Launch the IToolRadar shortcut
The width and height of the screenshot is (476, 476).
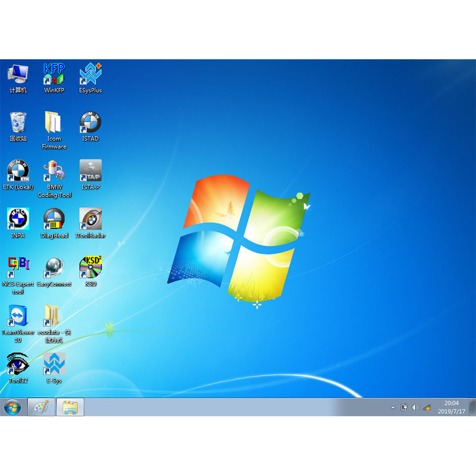[90, 223]
